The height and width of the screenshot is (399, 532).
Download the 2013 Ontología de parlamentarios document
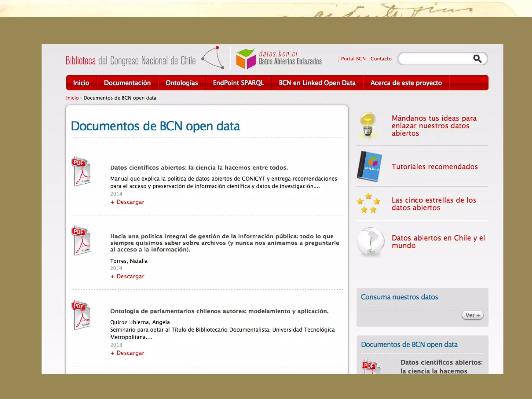pos(127,353)
